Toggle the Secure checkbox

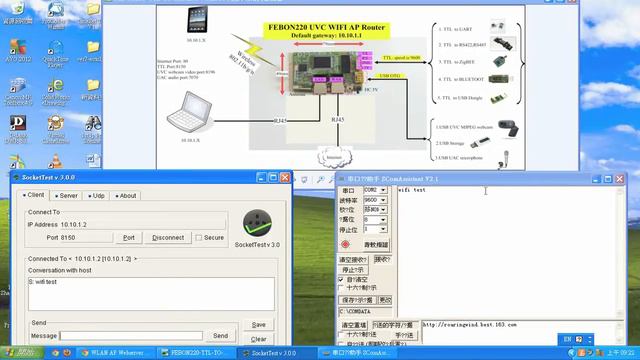(199, 238)
